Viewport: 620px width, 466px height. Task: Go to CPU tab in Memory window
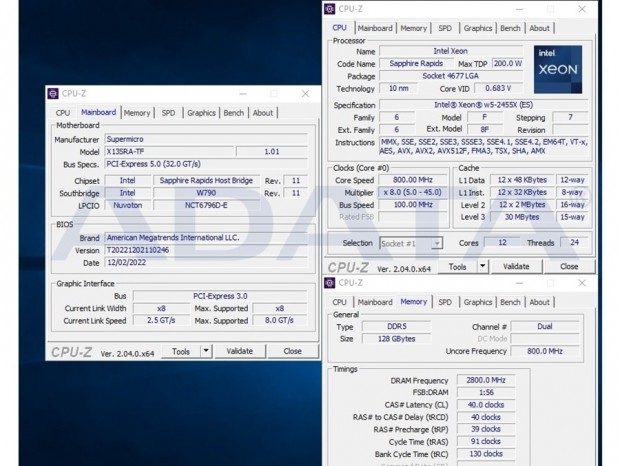tap(339, 302)
